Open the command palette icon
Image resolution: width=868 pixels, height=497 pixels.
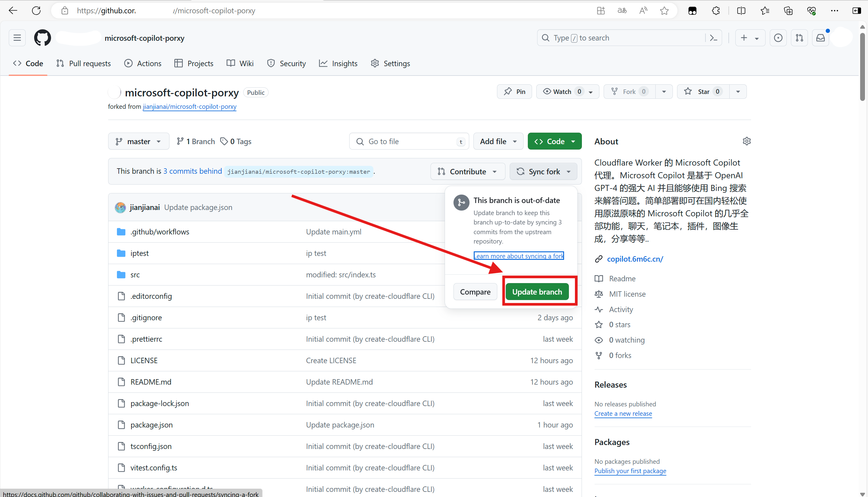[714, 38]
